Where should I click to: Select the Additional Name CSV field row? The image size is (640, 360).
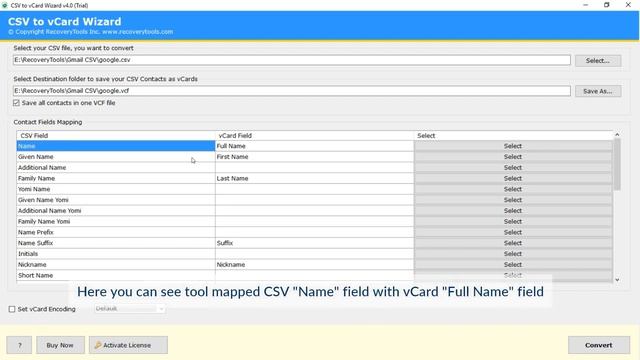click(x=116, y=168)
